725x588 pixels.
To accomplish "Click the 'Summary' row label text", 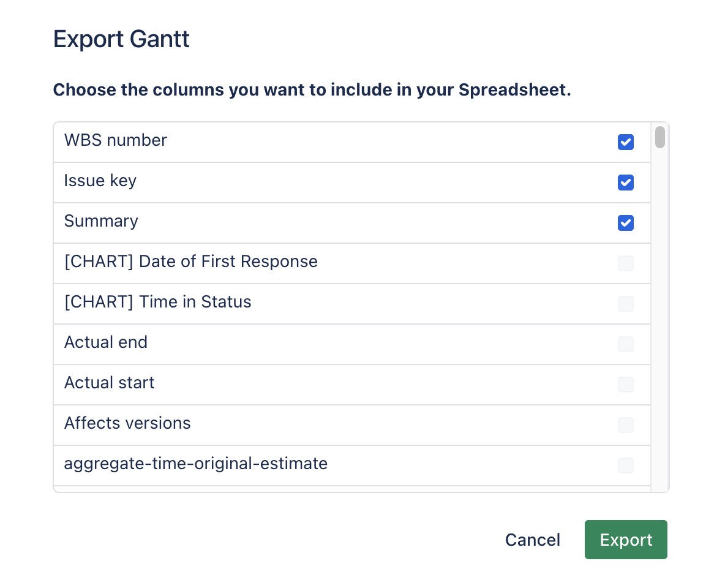I will (101, 221).
